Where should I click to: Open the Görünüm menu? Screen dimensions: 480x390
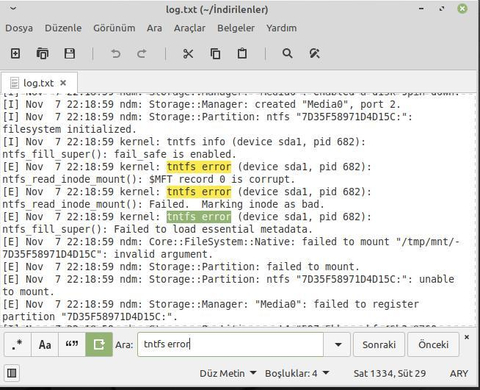click(114, 28)
